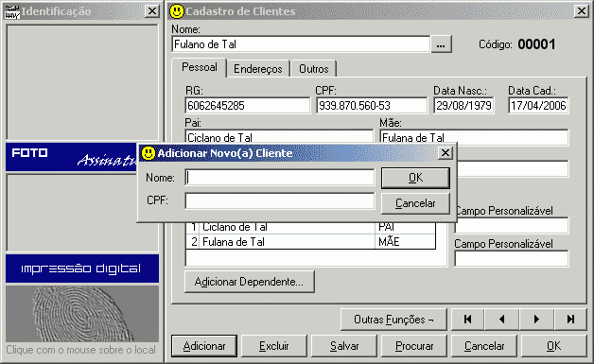Click the second Campo Personalizável field
This screenshot has height=364, width=594.
[512, 259]
